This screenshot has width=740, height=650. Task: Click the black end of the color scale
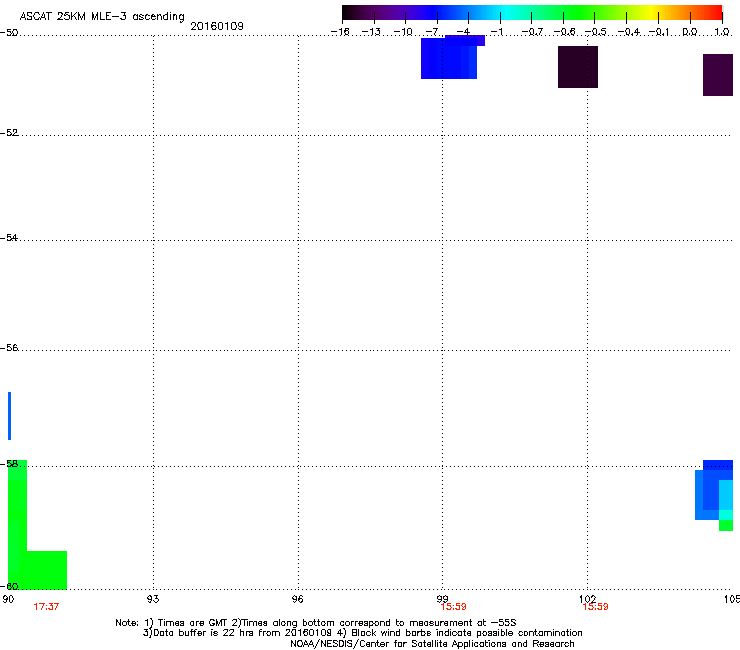pyautogui.click(x=350, y=12)
